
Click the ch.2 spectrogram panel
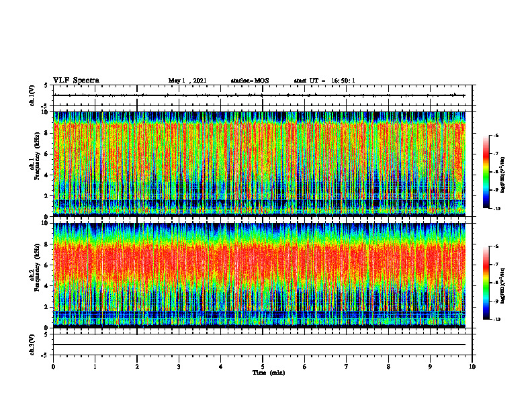point(259,275)
